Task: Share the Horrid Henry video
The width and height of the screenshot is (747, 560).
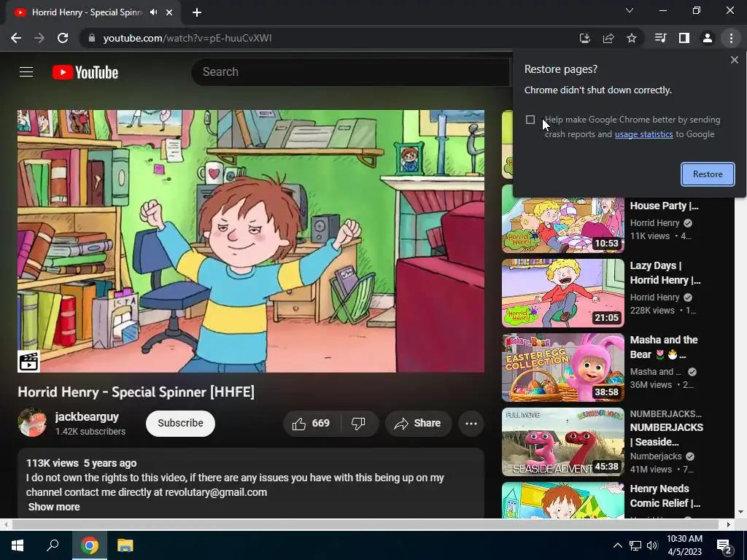Action: click(x=418, y=424)
